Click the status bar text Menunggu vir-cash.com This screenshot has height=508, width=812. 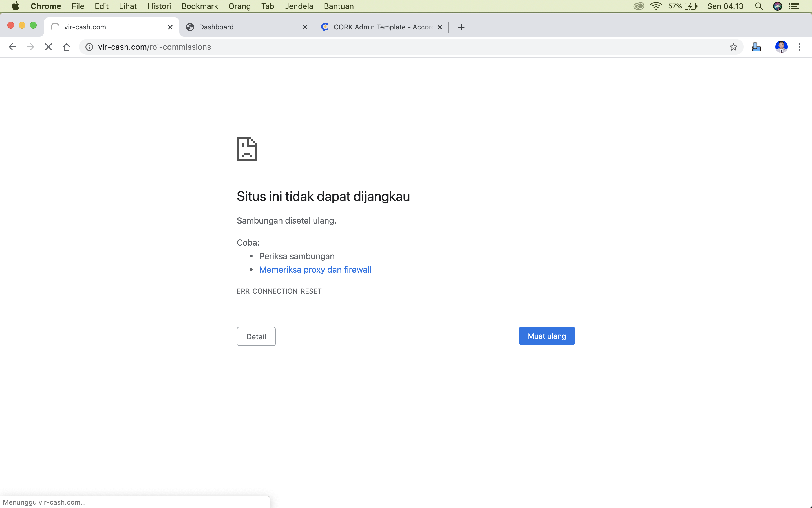(x=44, y=502)
